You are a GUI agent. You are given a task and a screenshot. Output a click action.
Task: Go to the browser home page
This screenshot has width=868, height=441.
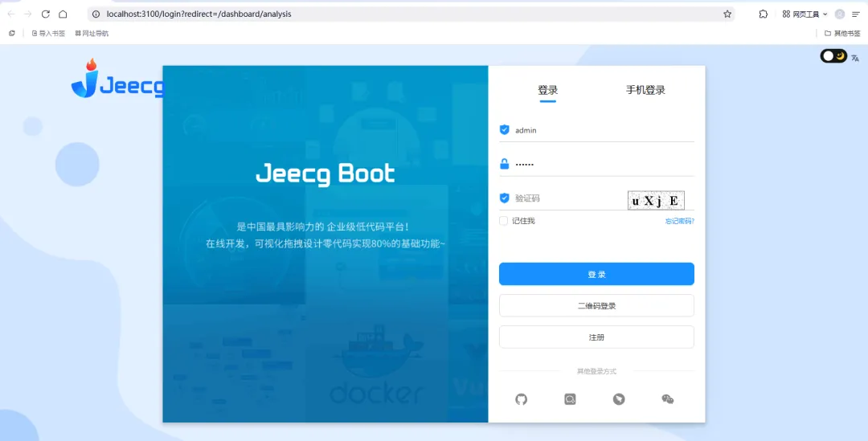pos(63,14)
